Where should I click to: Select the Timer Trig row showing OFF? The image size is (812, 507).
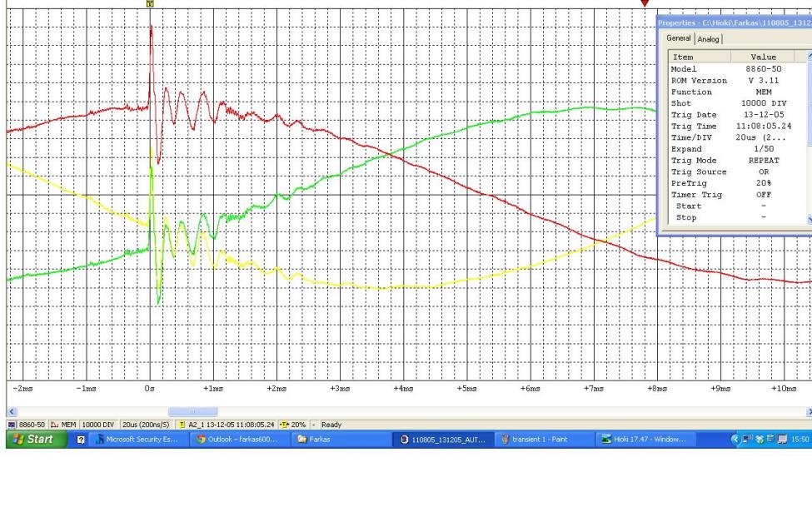pyautogui.click(x=737, y=195)
